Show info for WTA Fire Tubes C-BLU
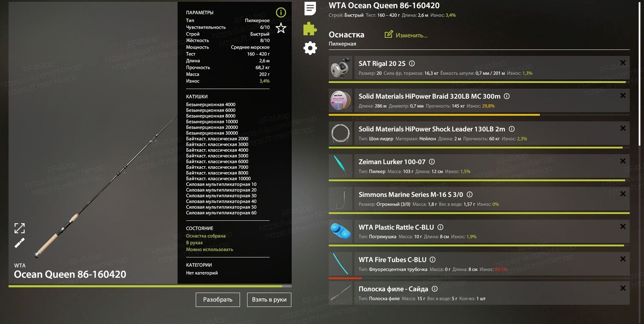Image resolution: width=644 pixels, height=324 pixels. [433, 260]
